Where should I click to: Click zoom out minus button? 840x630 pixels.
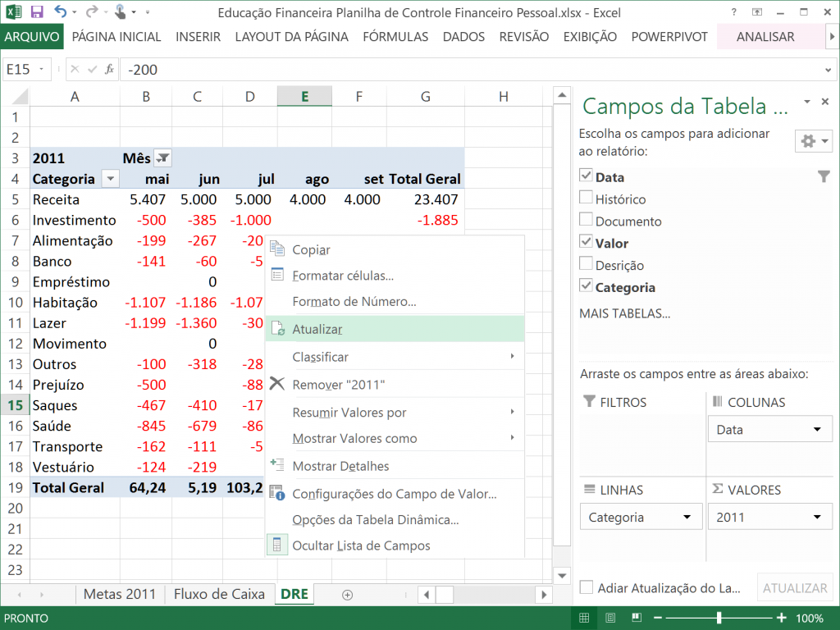(x=657, y=618)
